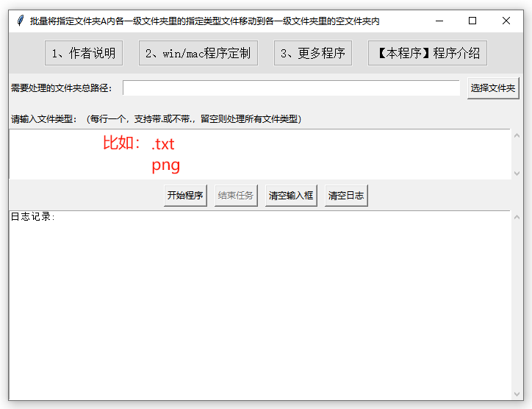Open the 3、更多程序 button

pos(313,53)
